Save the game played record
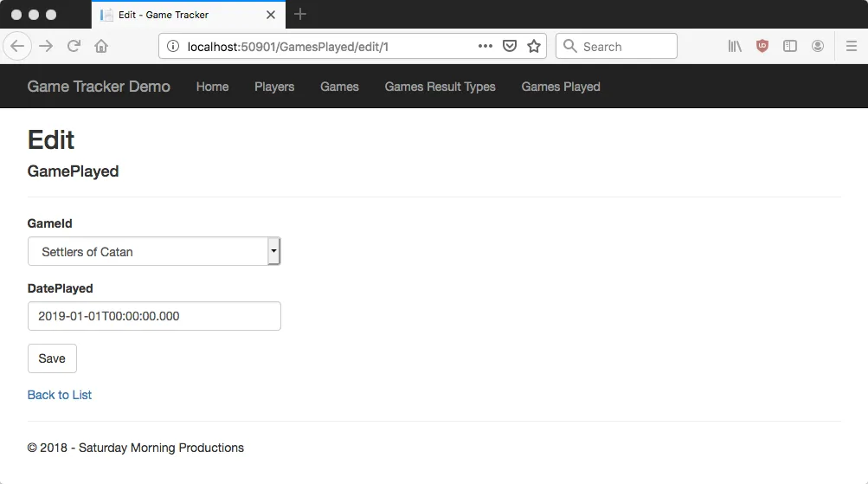Viewport: 868px width, 484px height. (52, 358)
